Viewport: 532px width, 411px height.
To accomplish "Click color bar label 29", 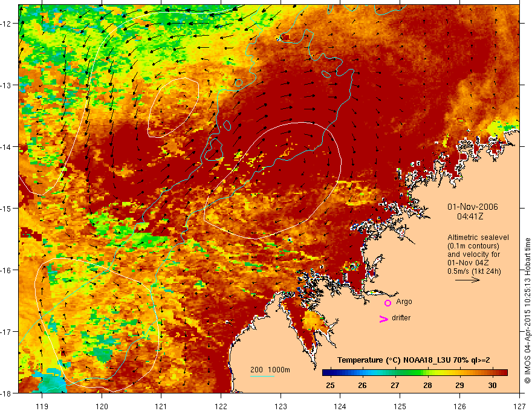I will [459, 386].
